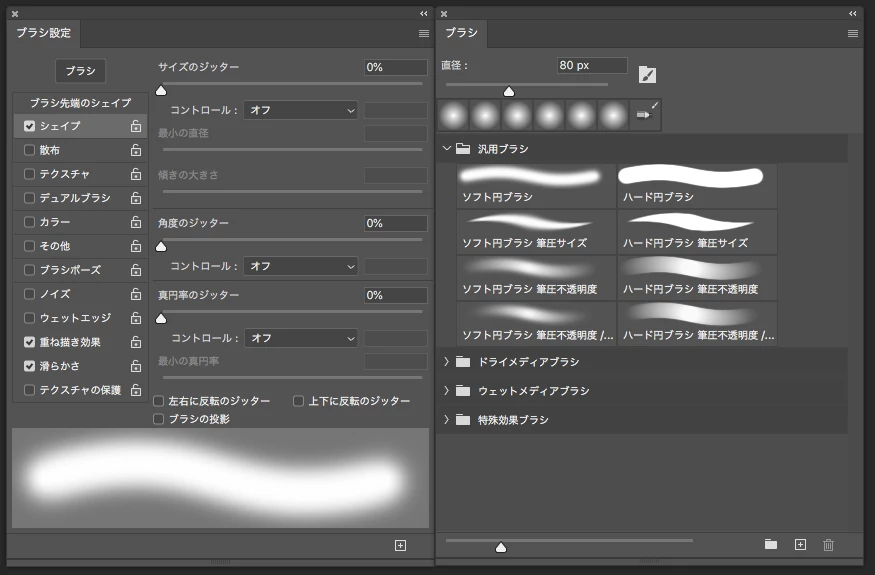Screen dimensions: 875x575
Task: Enable the カラー checkbox
Action: (30, 222)
